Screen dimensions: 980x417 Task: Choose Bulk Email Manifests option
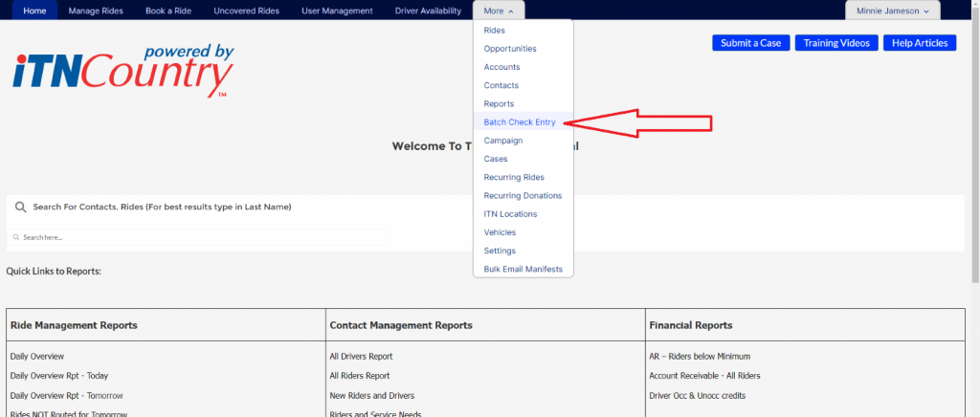[523, 269]
